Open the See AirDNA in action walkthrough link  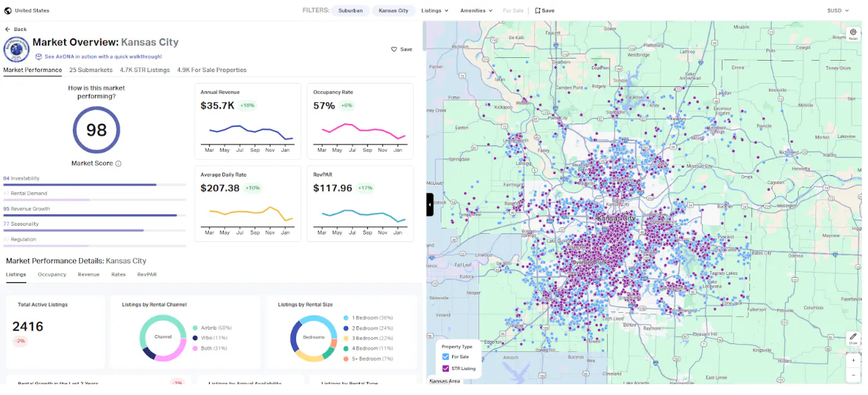point(103,57)
